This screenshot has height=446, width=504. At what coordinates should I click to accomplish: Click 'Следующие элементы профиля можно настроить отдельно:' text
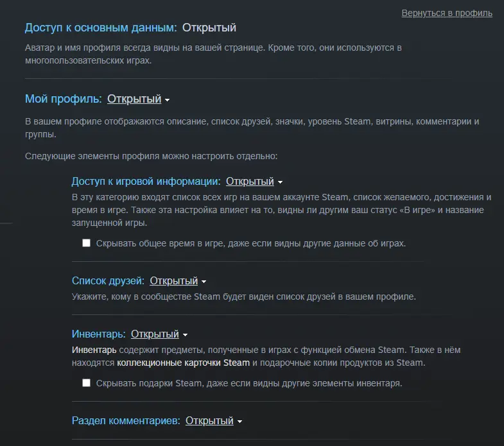point(151,156)
